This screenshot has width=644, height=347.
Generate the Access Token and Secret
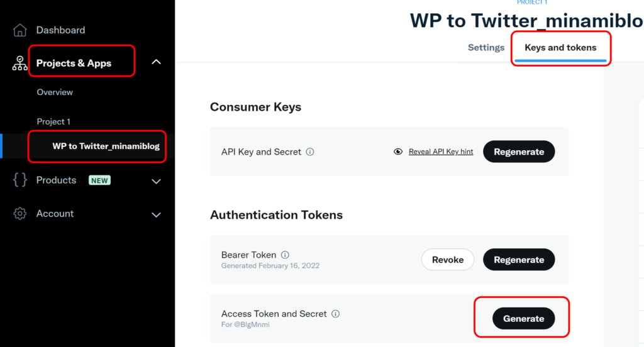(524, 318)
